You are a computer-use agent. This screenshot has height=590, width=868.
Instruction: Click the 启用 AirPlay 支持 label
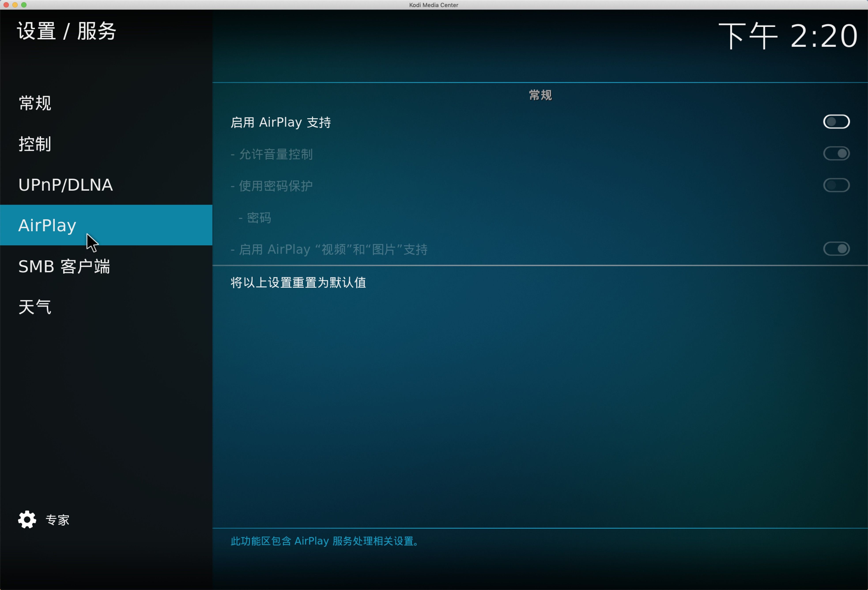point(281,122)
